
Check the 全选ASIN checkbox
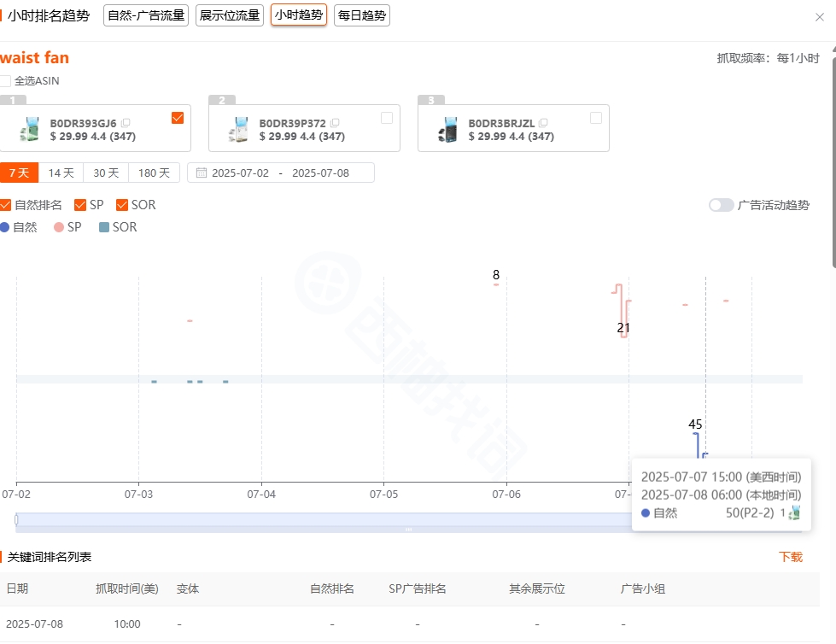[x=5, y=81]
